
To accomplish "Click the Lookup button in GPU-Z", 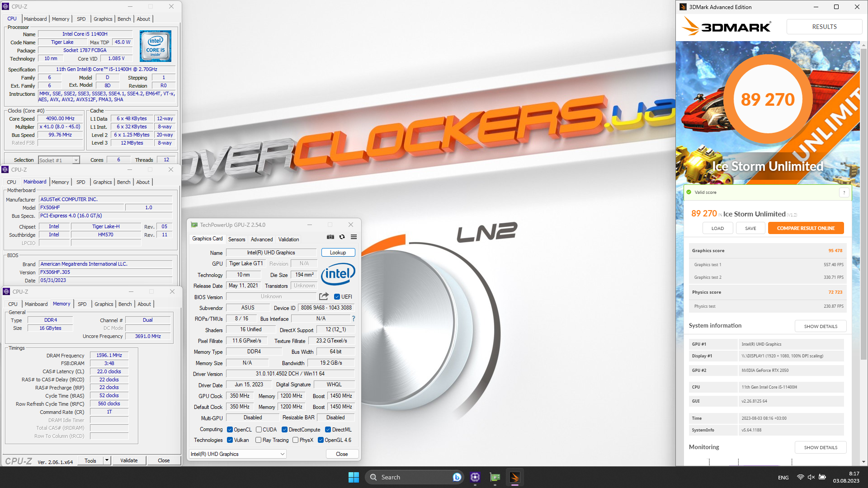I will tap(338, 253).
